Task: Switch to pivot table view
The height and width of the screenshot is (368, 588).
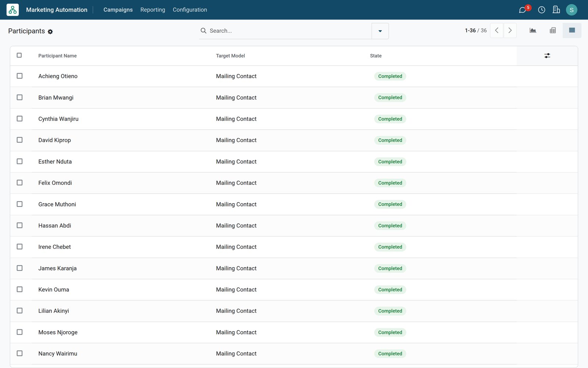Action: [552, 31]
